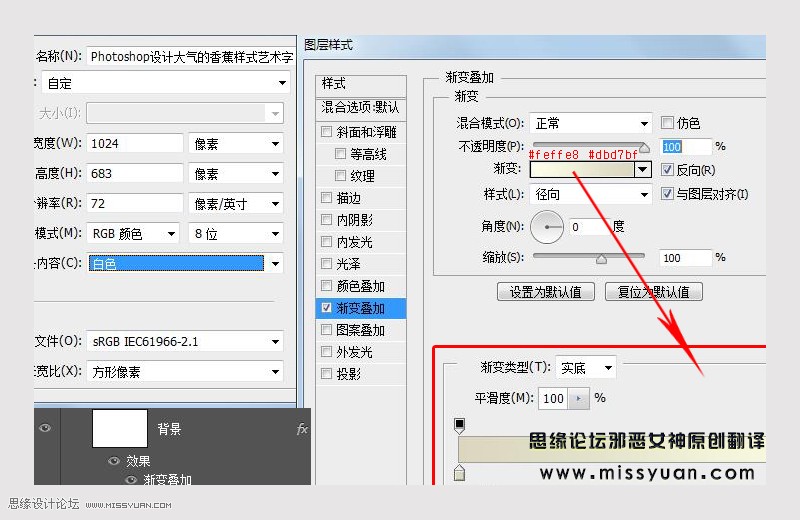
Task: Open the width unit 像素 dropdown
Action: pyautogui.click(x=236, y=143)
